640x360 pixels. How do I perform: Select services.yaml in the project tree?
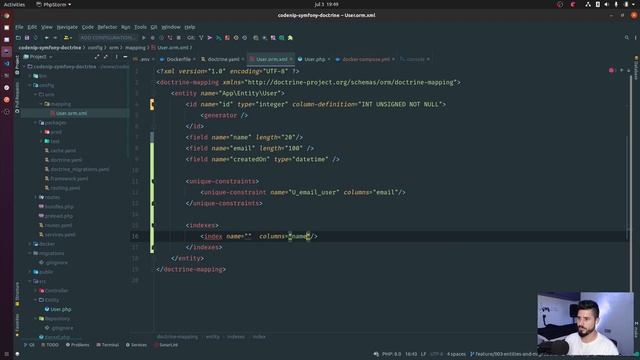click(x=60, y=235)
